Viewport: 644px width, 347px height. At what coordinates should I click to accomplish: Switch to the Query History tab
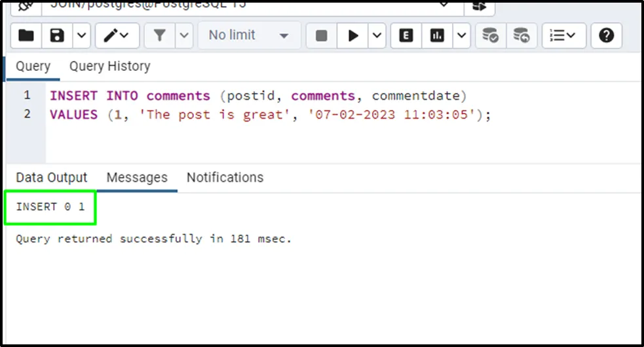[x=109, y=66]
